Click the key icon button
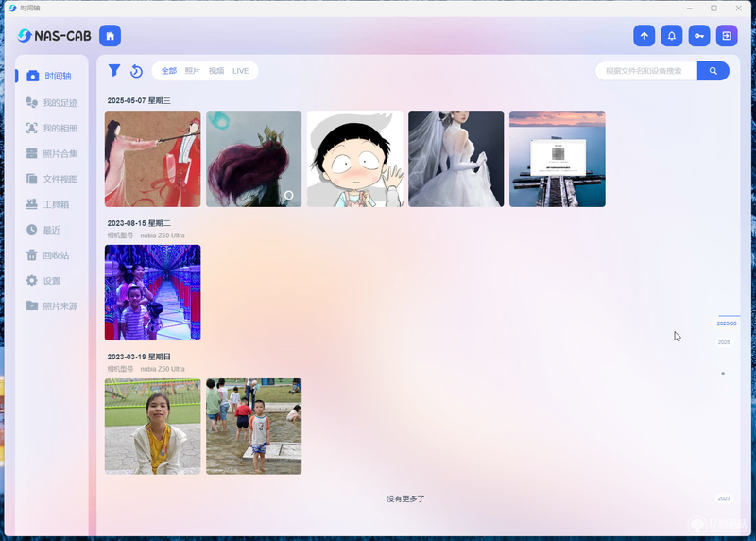This screenshot has height=541, width=756. click(x=699, y=36)
